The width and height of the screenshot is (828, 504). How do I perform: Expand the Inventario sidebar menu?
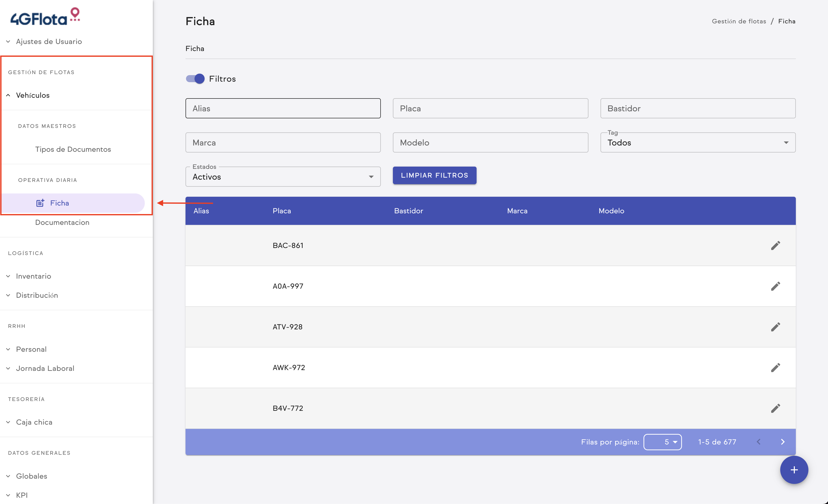coord(33,276)
